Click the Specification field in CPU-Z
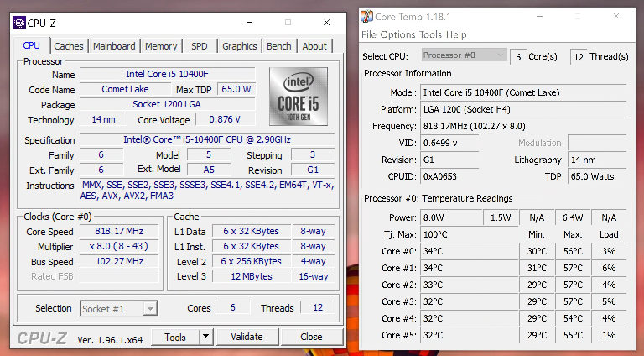The width and height of the screenshot is (644, 356). coord(207,139)
